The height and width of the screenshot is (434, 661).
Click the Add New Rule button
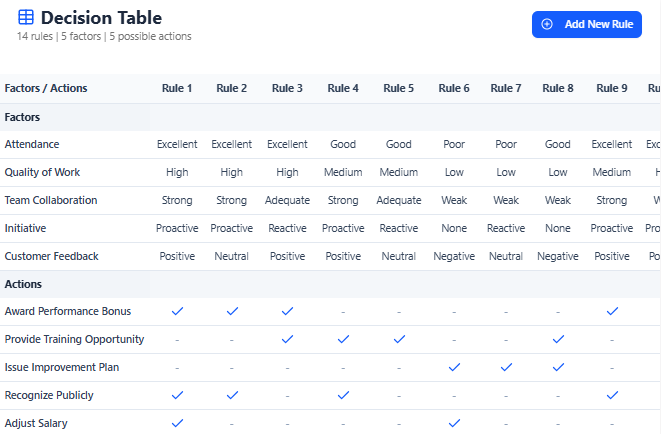pyautogui.click(x=586, y=24)
